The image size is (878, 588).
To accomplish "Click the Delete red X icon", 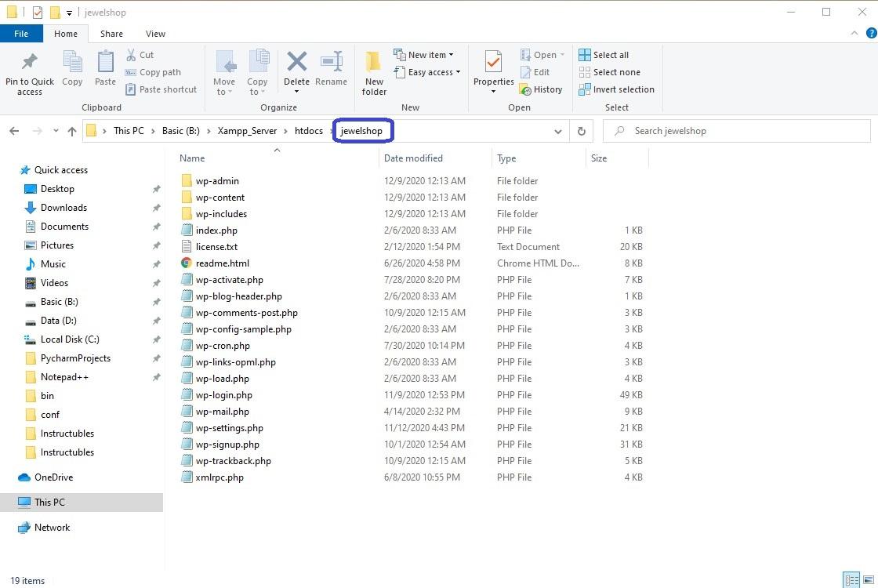I will click(x=297, y=62).
